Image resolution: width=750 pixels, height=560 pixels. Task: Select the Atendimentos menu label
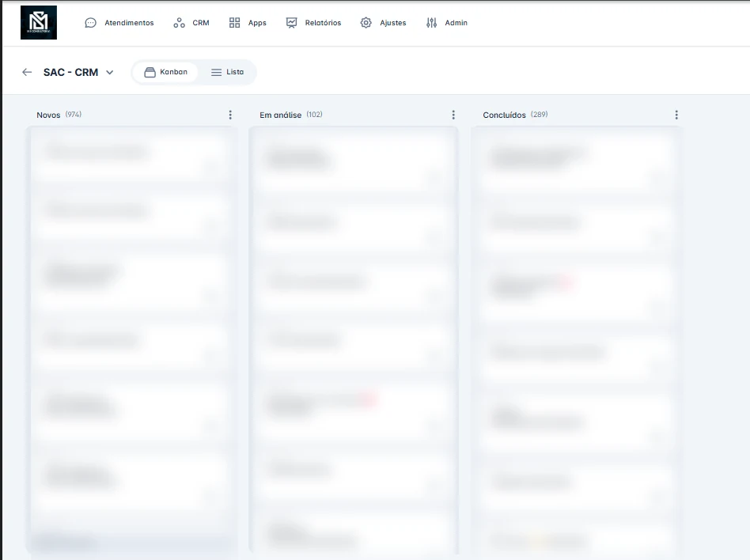click(x=129, y=23)
